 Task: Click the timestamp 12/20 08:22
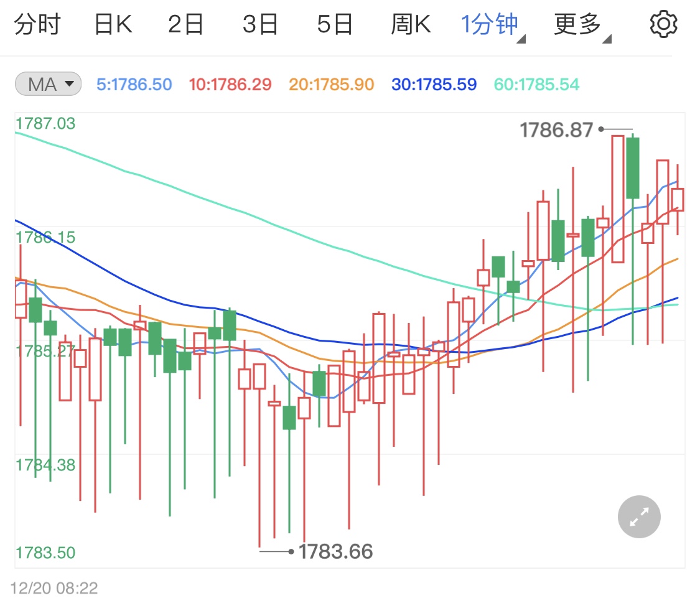(x=54, y=587)
